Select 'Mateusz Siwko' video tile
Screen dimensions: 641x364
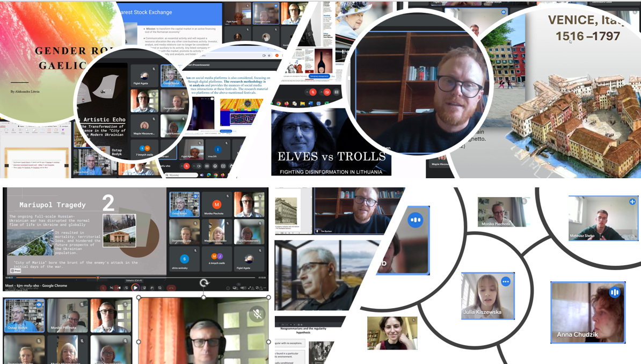tap(603, 218)
